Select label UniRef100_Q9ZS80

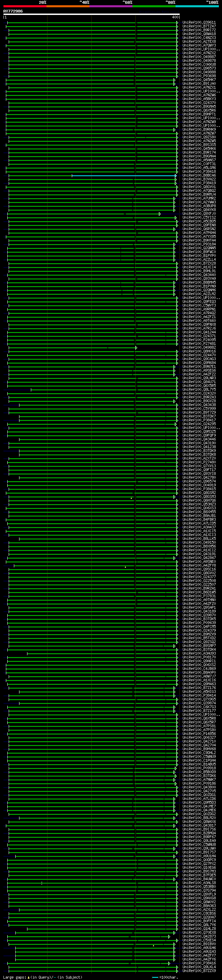pyautogui.click(x=199, y=137)
